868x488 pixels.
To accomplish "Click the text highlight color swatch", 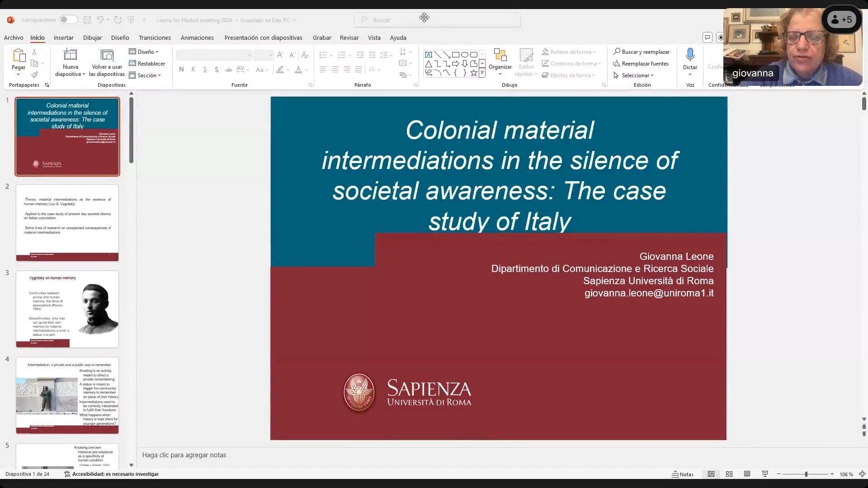I will (280, 70).
